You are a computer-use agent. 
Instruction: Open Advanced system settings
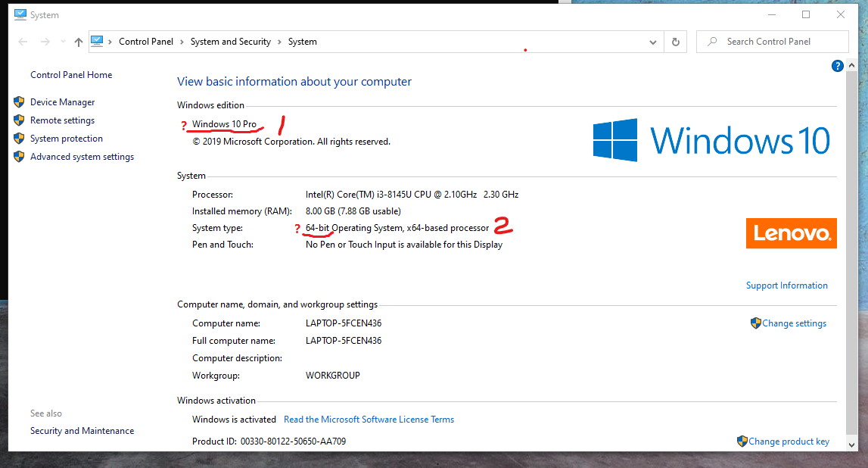tap(82, 157)
